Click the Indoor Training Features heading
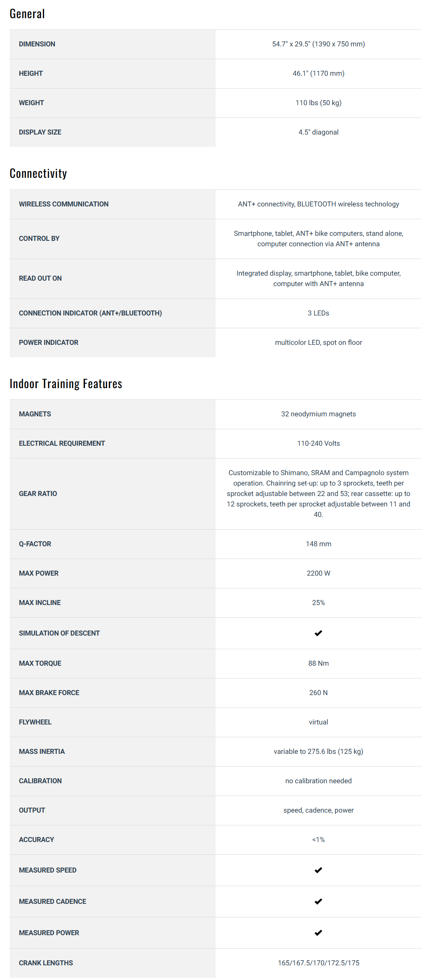Screen dimensions: 422x980 pos(66,384)
